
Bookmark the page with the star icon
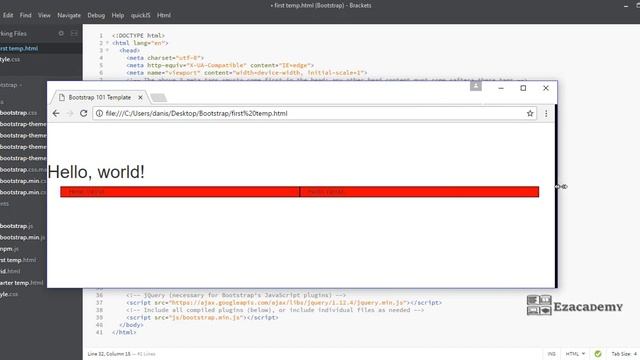(530, 113)
